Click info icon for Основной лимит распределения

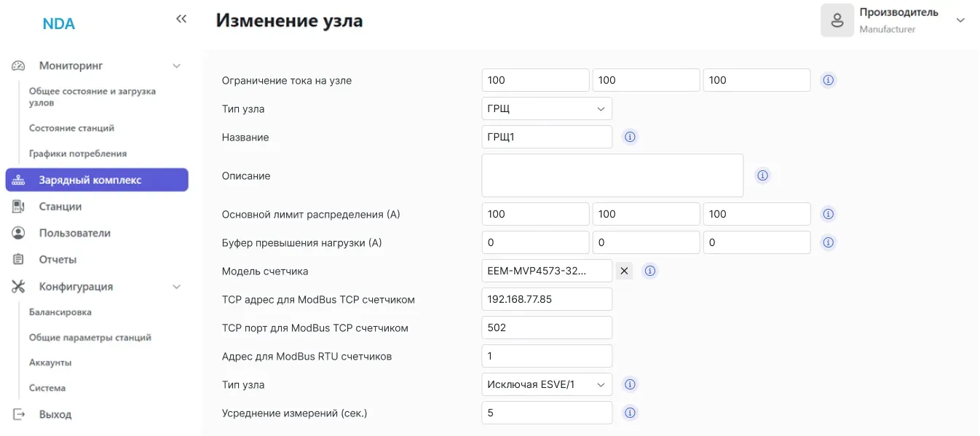[x=828, y=214]
